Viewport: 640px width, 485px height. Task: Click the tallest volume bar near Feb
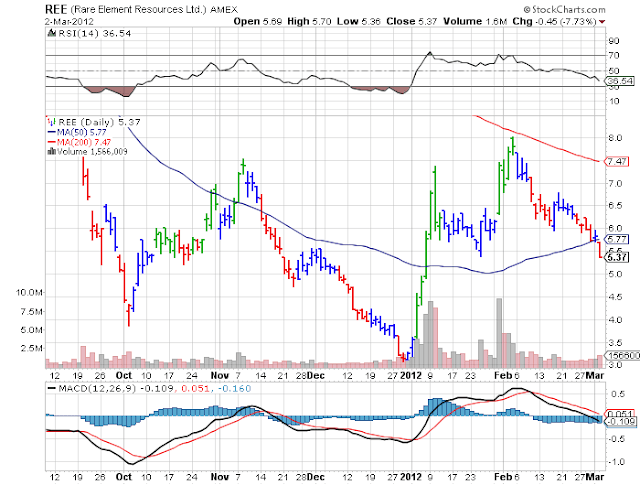[x=499, y=333]
